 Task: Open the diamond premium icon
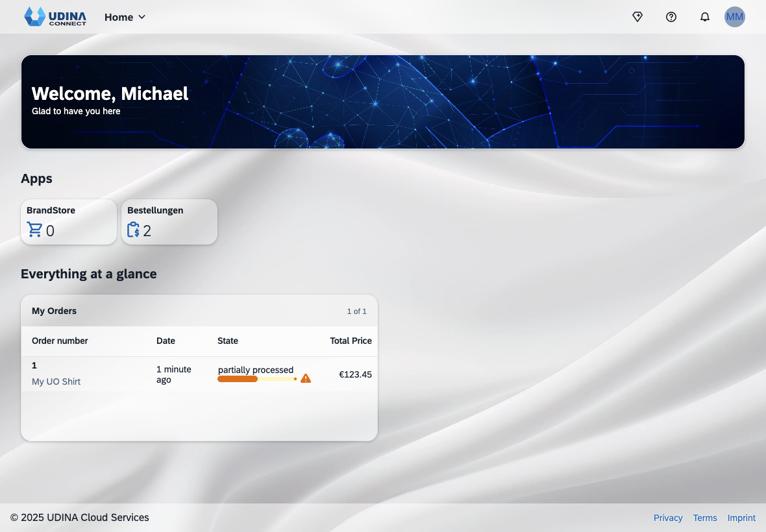click(x=637, y=17)
